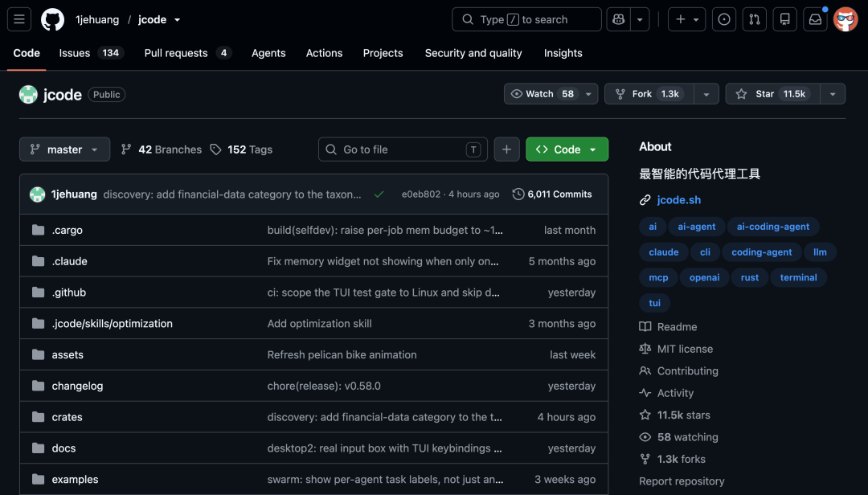Click the link icon beside jcode.sh
This screenshot has width=868, height=495.
tap(645, 200)
